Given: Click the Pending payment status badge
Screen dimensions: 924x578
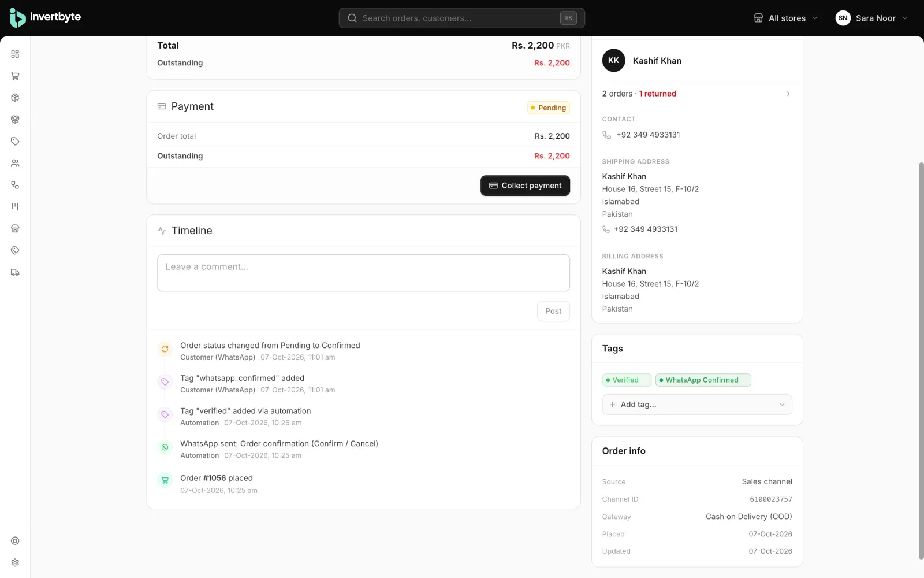Looking at the screenshot, I should [x=548, y=108].
